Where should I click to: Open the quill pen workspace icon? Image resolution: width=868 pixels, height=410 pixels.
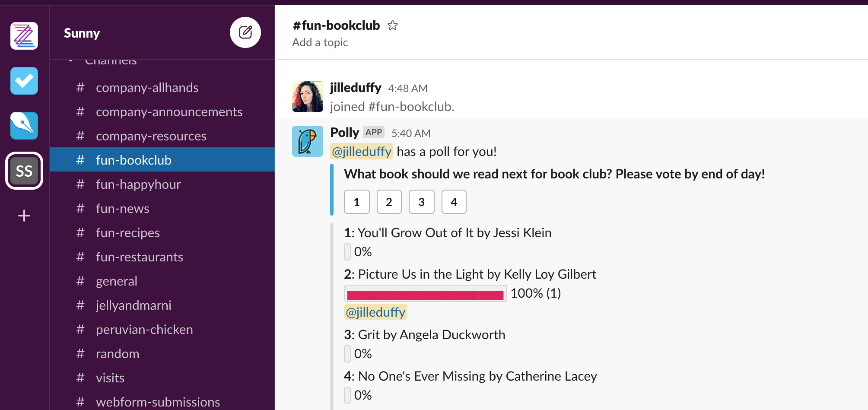pos(24,126)
